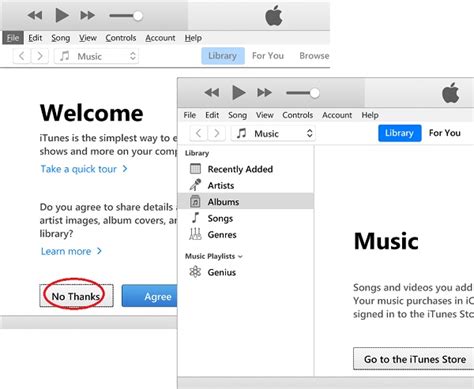Viewport: 474px width, 389px height.
Task: Open Song menu in front iTunes window
Action: 237,115
